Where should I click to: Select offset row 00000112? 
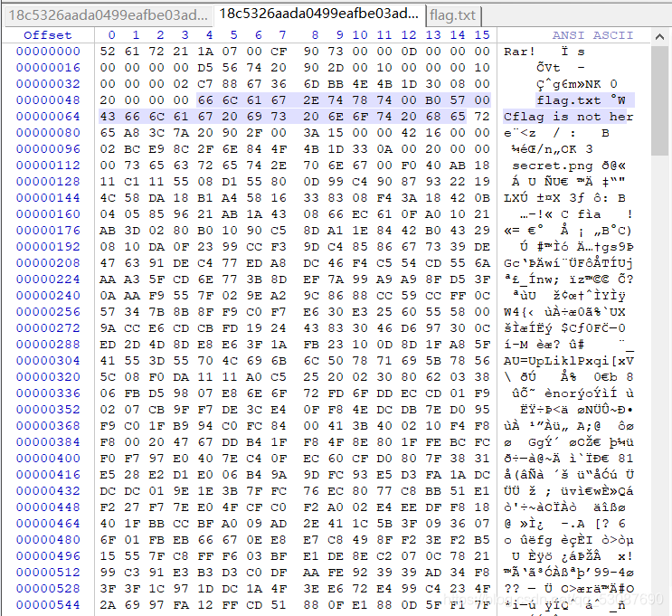(48, 166)
